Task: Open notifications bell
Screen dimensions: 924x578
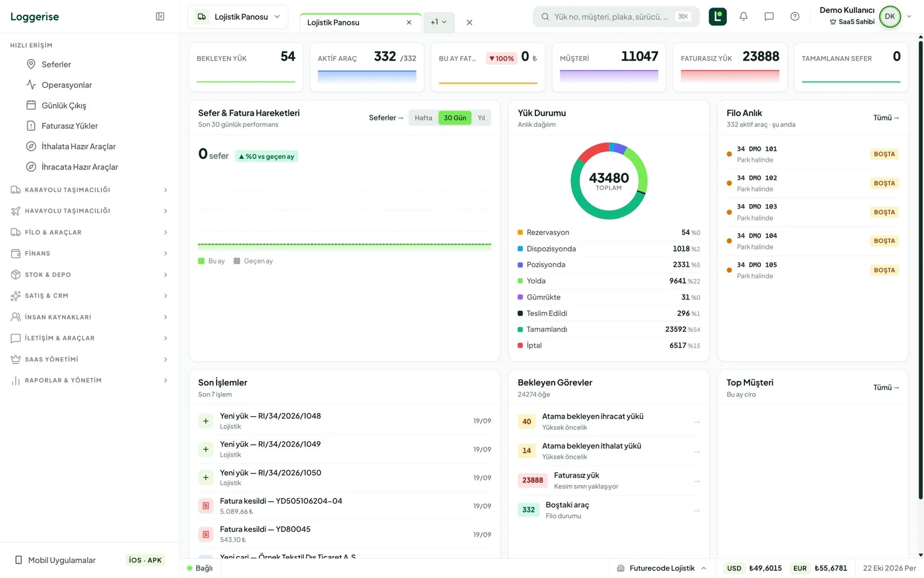Action: (x=743, y=17)
